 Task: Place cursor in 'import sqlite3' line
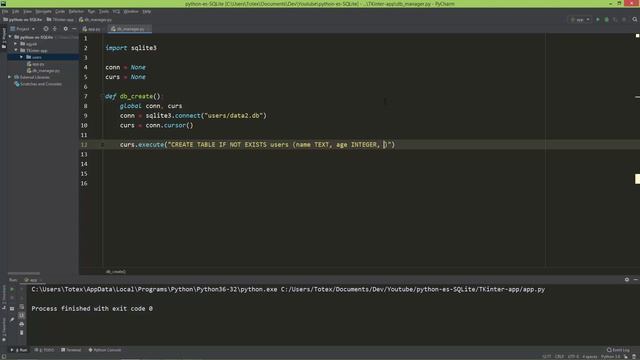[131, 48]
